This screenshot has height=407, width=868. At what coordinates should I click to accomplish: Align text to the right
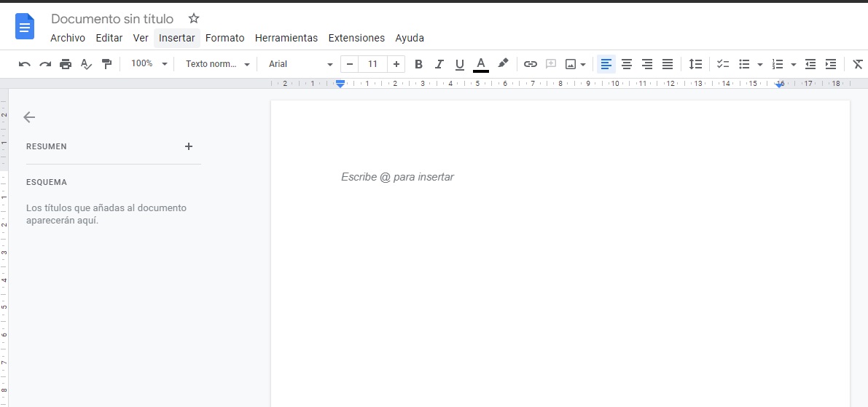(x=647, y=64)
